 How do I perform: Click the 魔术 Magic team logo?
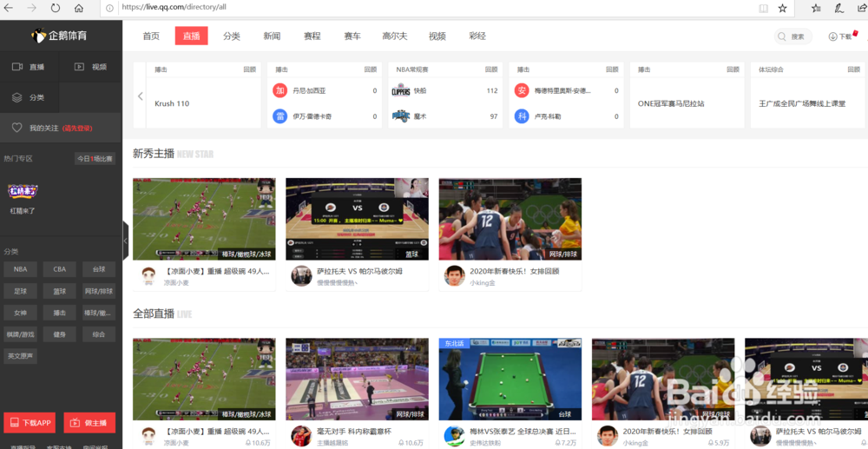coord(400,116)
